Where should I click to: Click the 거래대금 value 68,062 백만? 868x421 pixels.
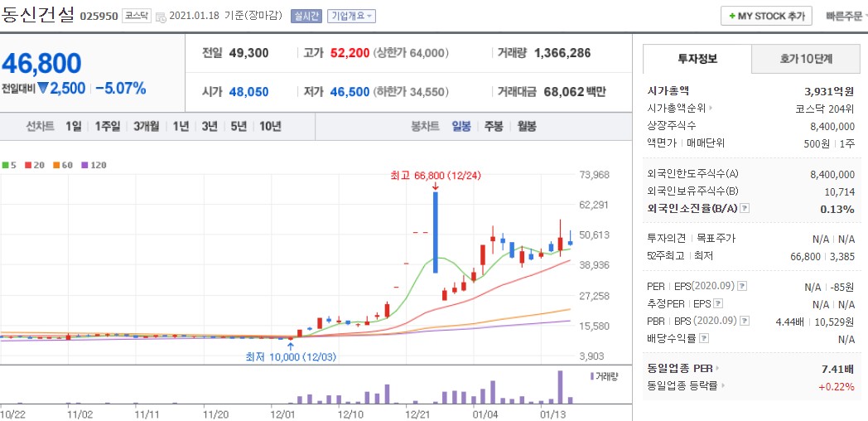tap(573, 92)
